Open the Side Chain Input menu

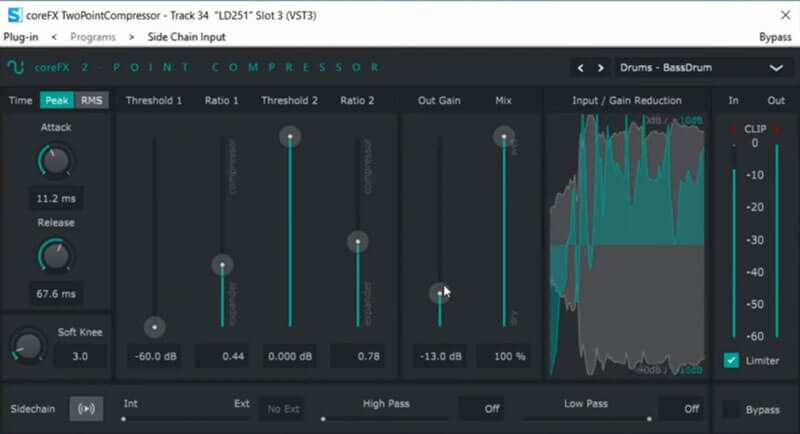pos(187,37)
